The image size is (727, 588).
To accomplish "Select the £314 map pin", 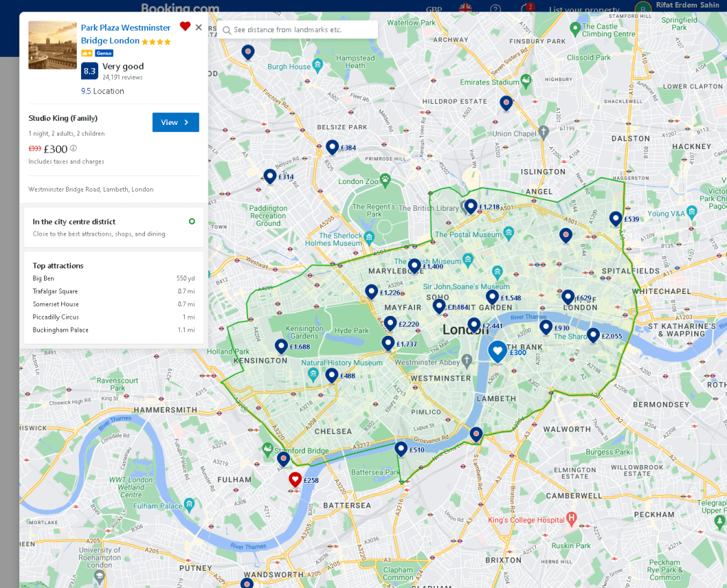I will 270,177.
